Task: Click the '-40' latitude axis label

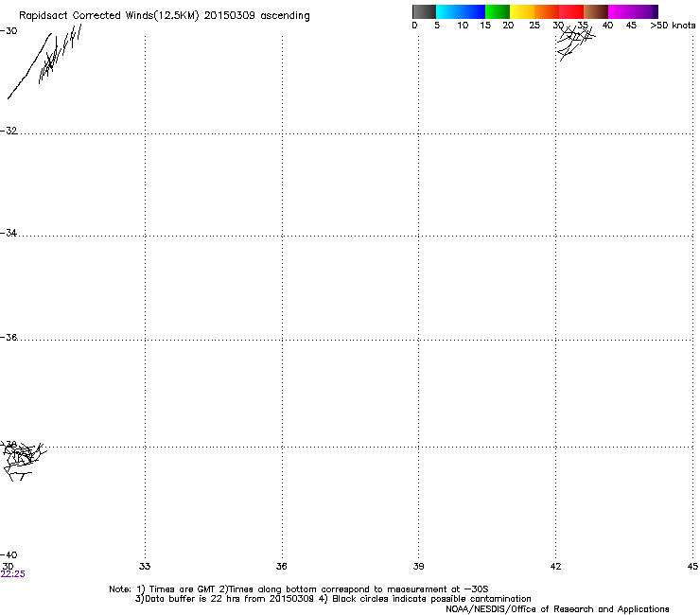Action: (x=9, y=555)
